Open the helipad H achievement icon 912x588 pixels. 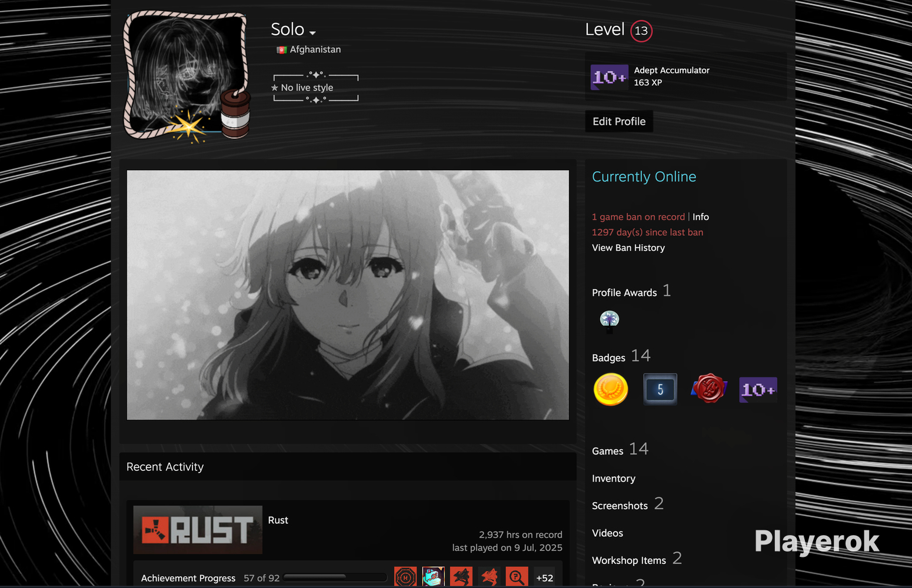[405, 577]
